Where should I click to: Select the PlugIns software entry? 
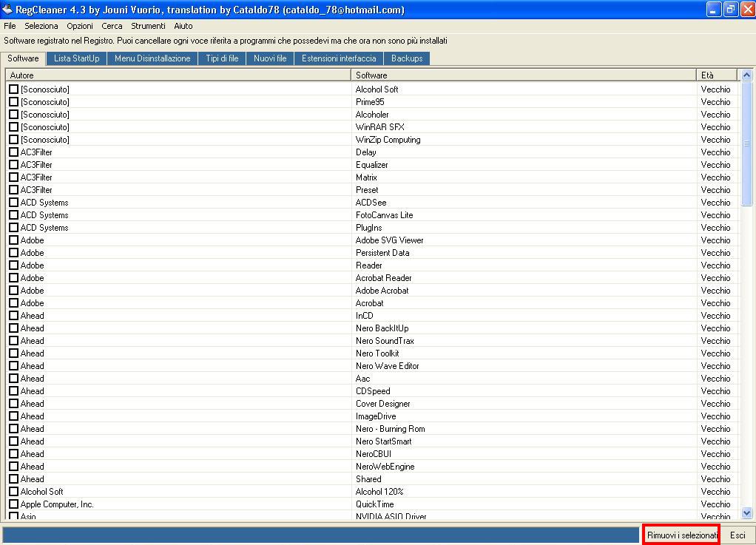point(368,228)
